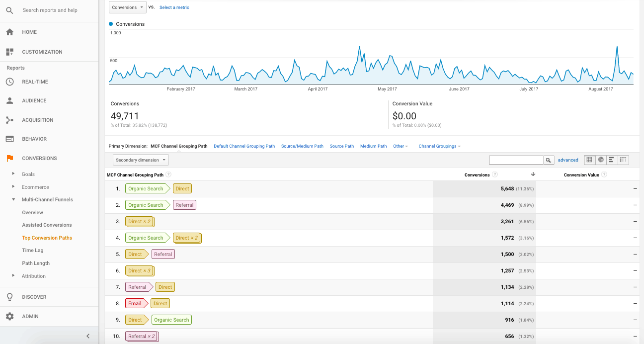Open Admin gear icon
This screenshot has height=344, width=644.
point(9,316)
